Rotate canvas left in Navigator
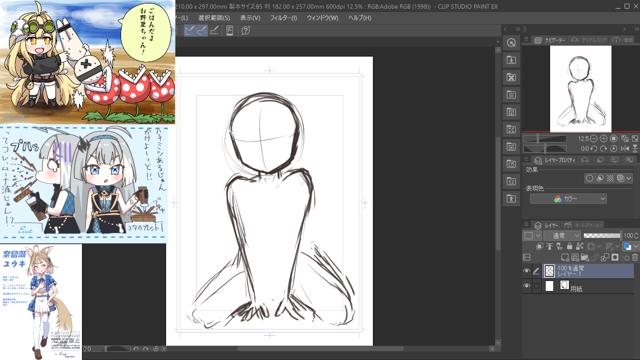 (594, 149)
